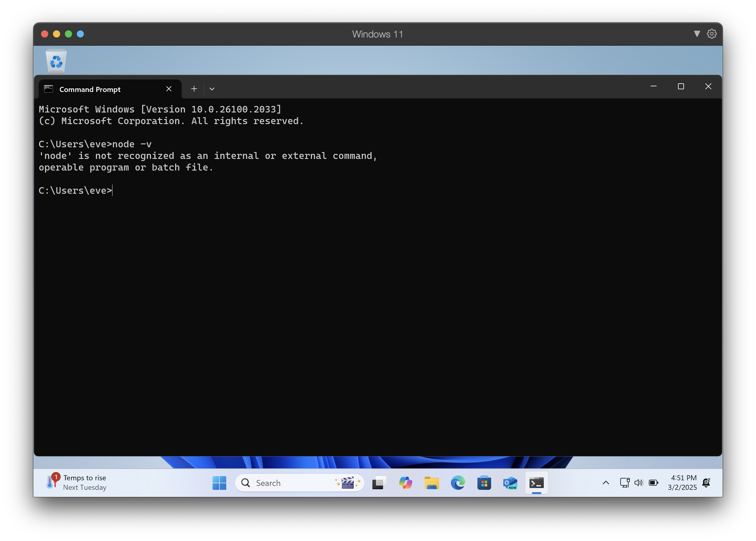Click the search highlight clapperboard icon

point(348,483)
